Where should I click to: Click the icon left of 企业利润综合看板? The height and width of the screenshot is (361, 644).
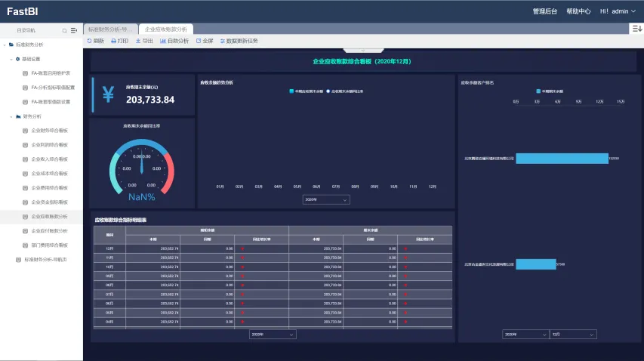[25, 145]
